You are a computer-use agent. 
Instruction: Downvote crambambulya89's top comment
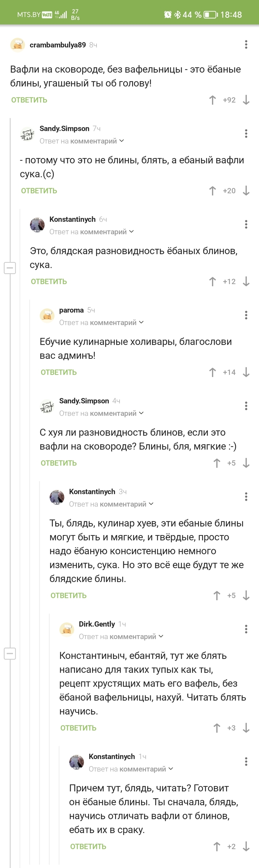click(x=246, y=100)
